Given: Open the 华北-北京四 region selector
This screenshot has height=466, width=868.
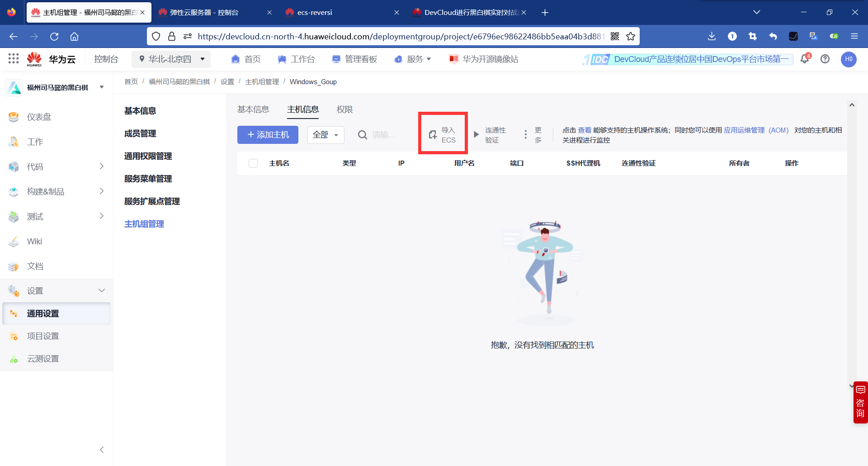Looking at the screenshot, I should click(x=171, y=59).
